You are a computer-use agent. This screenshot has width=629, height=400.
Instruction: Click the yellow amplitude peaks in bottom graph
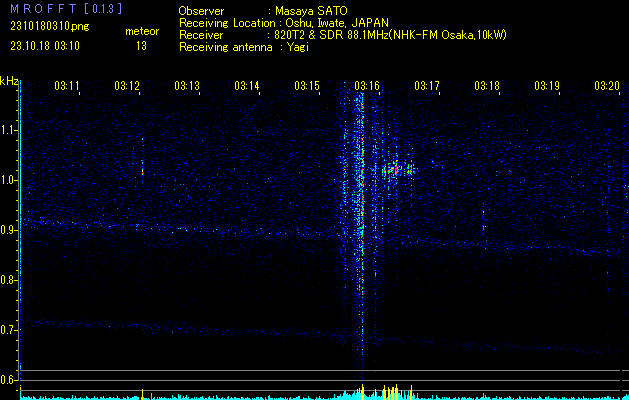(x=390, y=391)
